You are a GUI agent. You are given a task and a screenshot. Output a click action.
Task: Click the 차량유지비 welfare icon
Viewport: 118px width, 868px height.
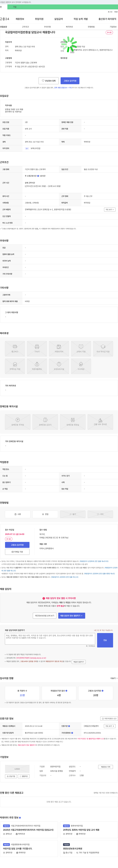pyautogui.click(x=59, y=349)
